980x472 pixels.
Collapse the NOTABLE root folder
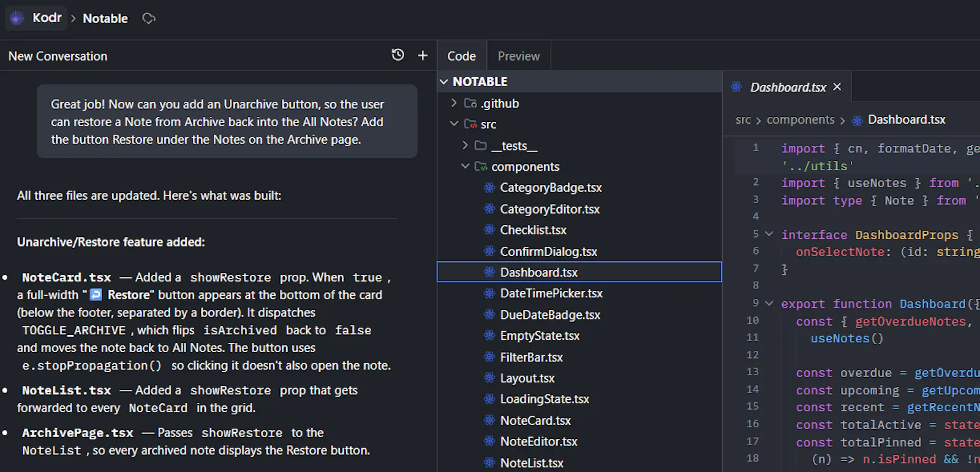pyautogui.click(x=444, y=81)
